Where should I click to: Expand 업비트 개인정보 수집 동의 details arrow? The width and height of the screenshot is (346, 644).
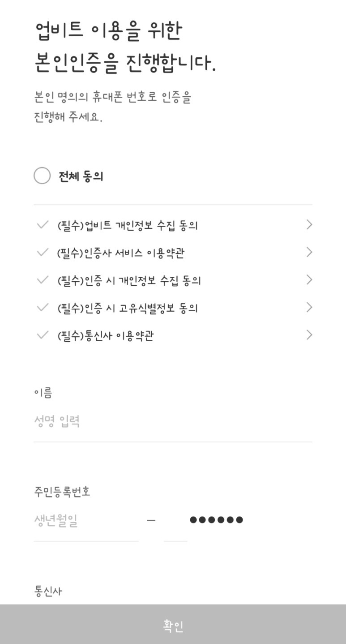(x=309, y=225)
